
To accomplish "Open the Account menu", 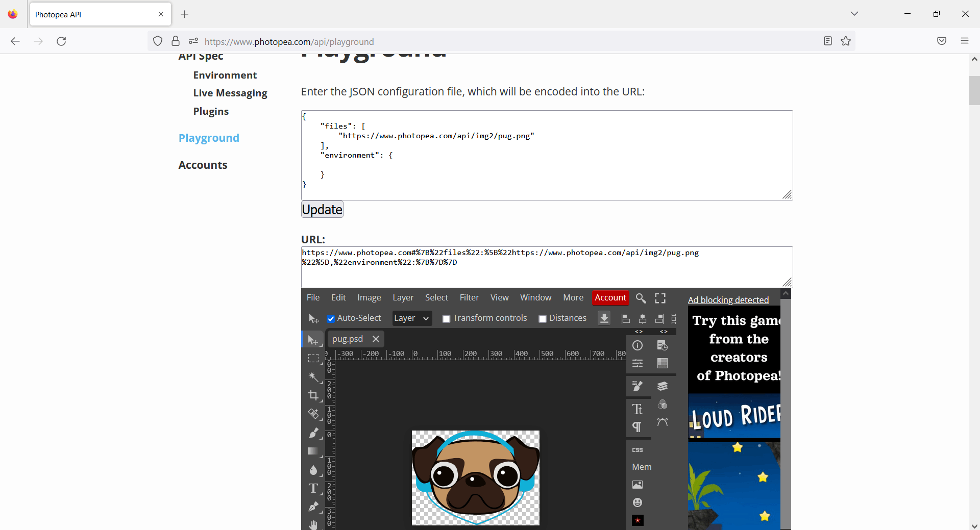I will pos(610,297).
